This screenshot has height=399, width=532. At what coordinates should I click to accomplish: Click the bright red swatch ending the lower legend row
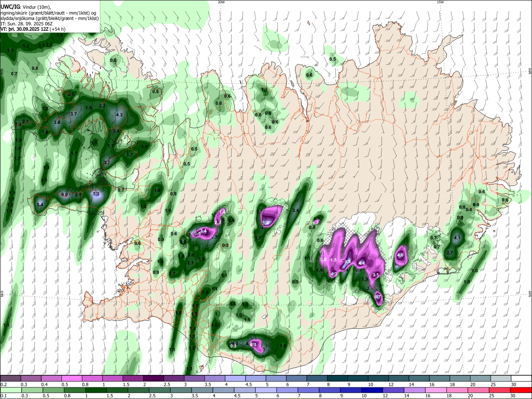tap(521, 390)
